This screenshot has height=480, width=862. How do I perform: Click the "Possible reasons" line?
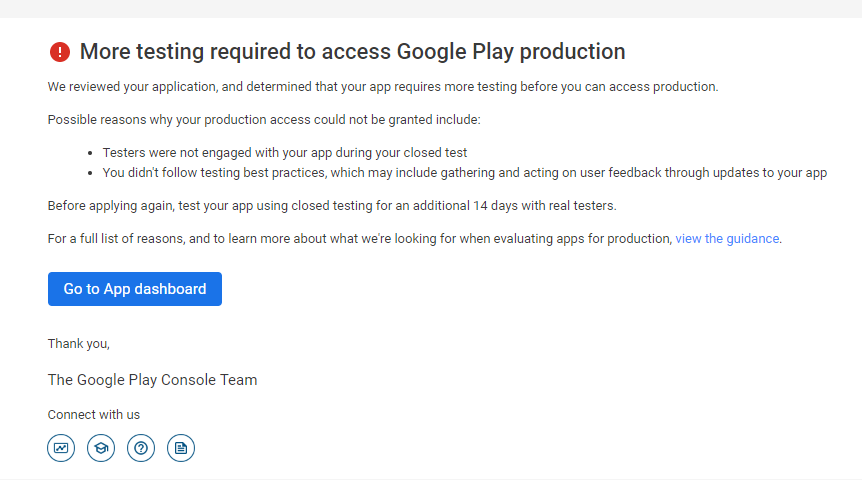click(264, 120)
